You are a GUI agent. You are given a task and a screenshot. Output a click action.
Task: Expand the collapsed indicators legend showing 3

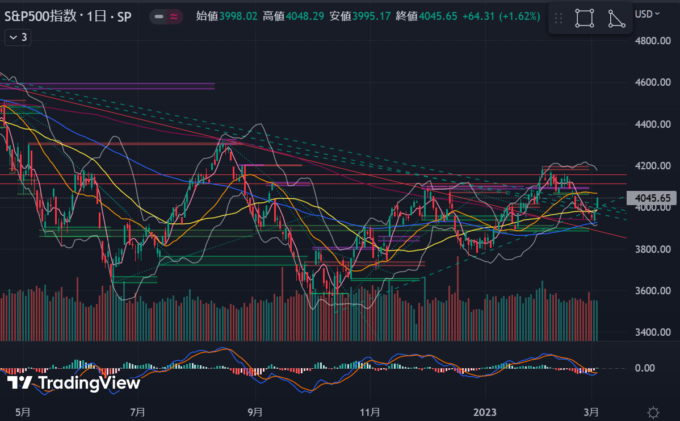18,37
